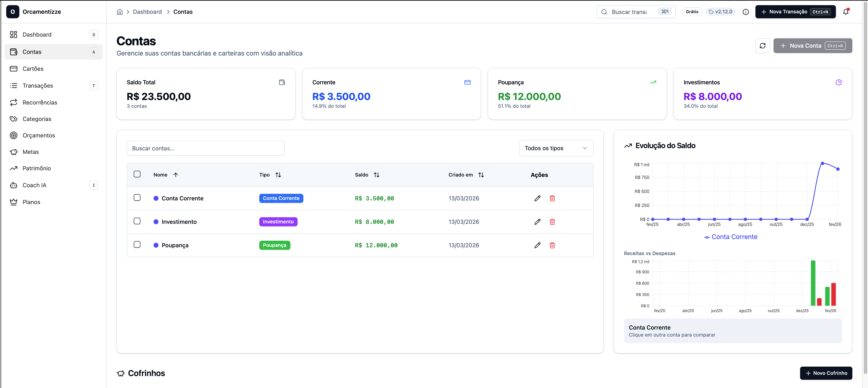
Task: Click the blue color dot beside Poupança
Action: click(156, 245)
